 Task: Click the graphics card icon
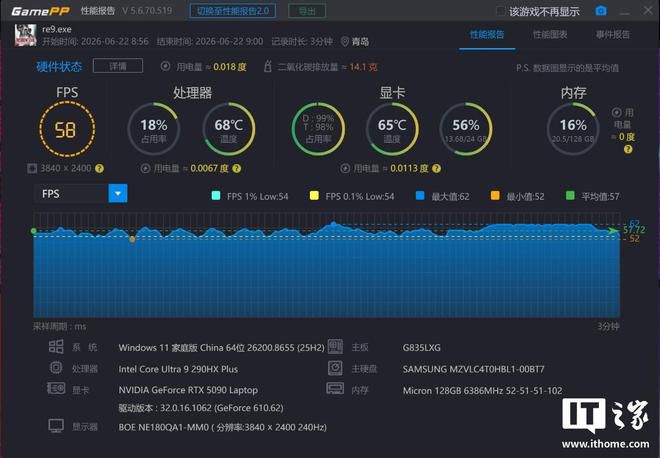click(x=56, y=388)
